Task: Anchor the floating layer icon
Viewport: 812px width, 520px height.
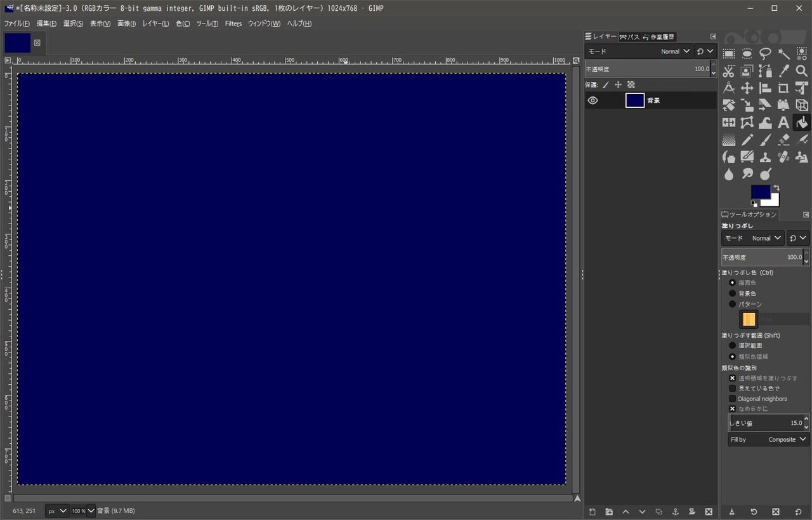Action: pyautogui.click(x=675, y=512)
